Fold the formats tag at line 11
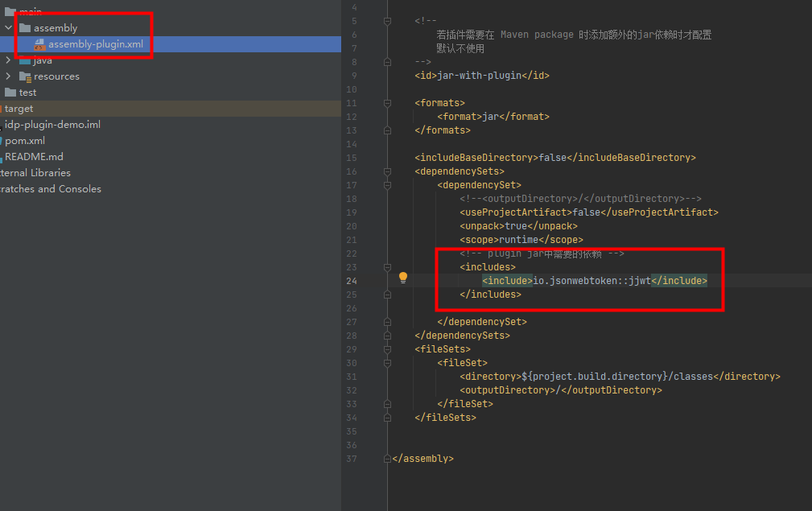This screenshot has height=511, width=812. pos(388,103)
